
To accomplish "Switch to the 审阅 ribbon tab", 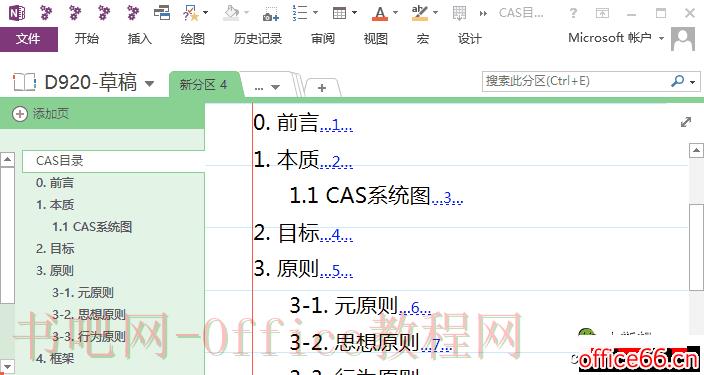I will 323,39.
